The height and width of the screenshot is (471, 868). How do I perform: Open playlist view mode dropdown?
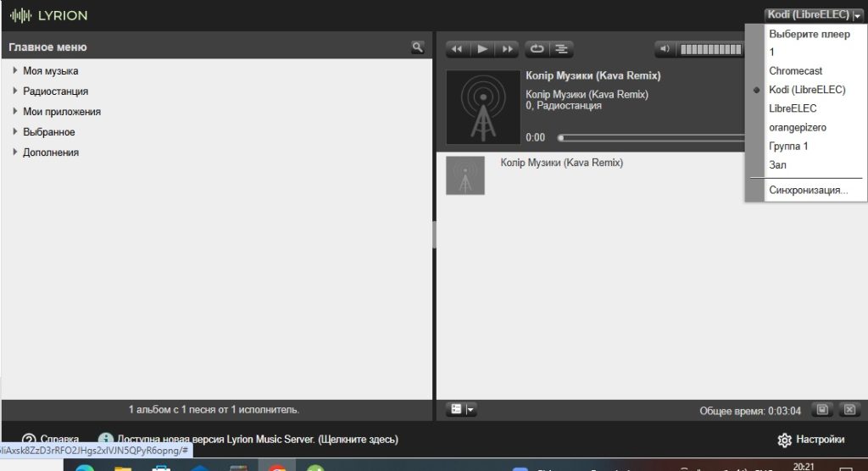[461, 409]
